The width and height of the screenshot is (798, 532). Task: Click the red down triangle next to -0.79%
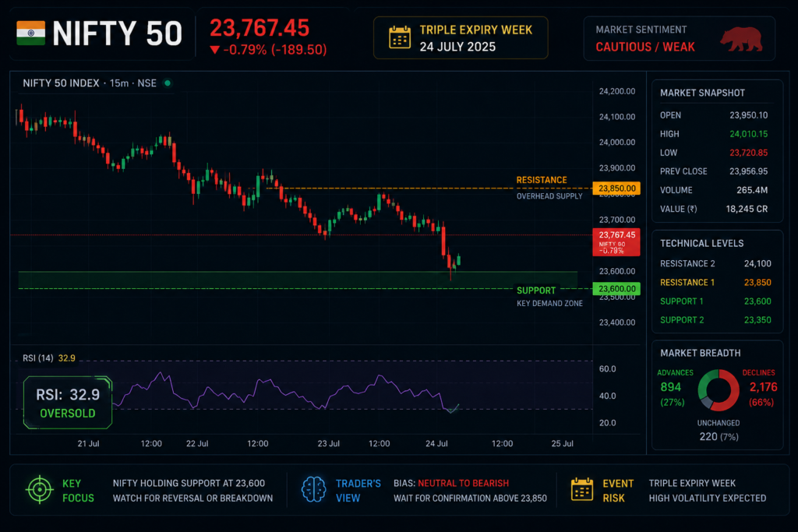coord(215,50)
